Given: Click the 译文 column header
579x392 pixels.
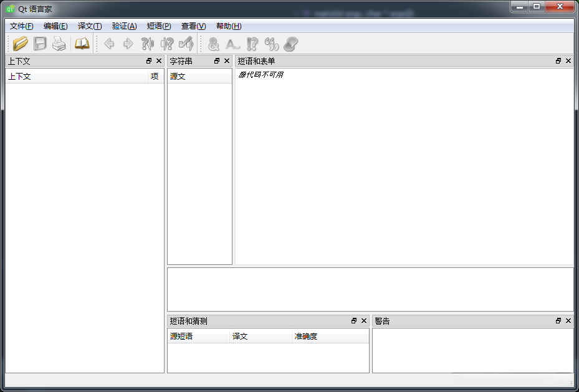Looking at the screenshot, I should tap(261, 337).
